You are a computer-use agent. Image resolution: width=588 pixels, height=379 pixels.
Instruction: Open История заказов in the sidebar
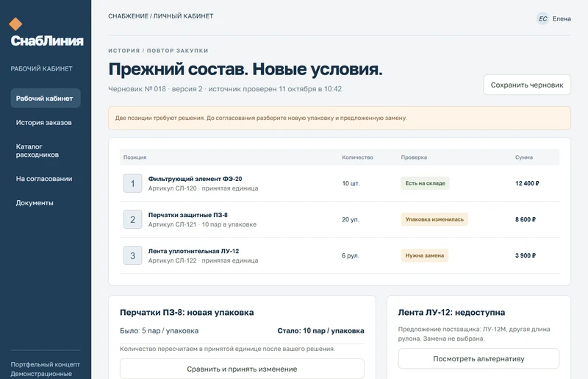pos(46,122)
